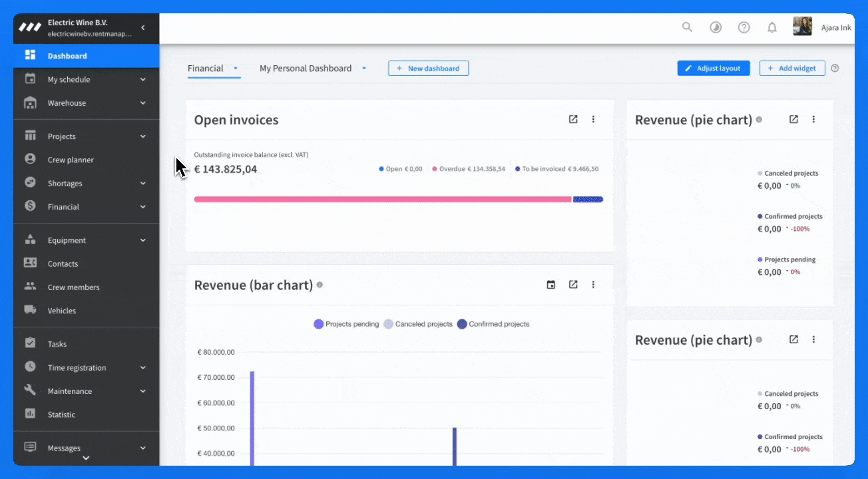Collapse the sidebar with the chevron arrow
Screen dimensions: 868x479
[x=143, y=27]
